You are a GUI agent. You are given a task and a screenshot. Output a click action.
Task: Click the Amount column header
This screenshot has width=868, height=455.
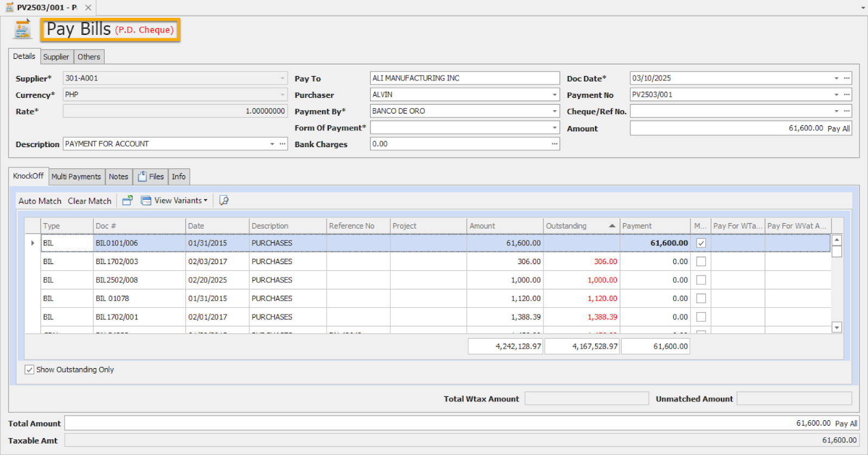[x=505, y=226]
